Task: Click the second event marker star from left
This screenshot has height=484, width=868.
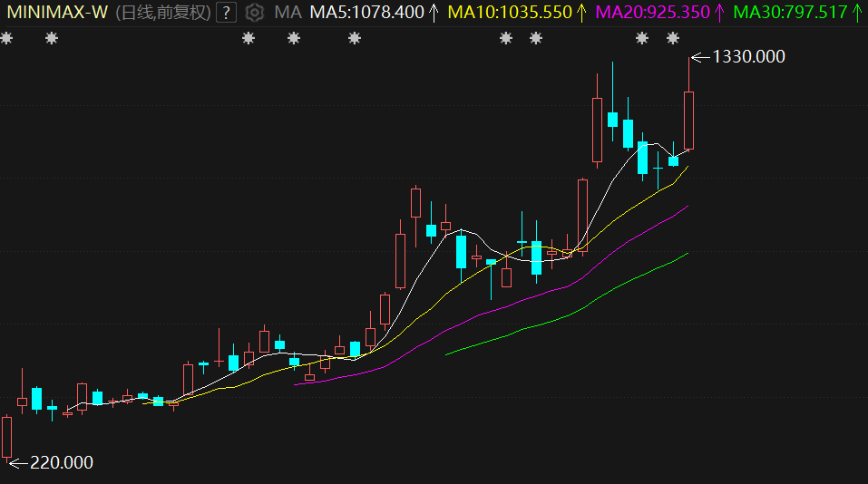Action: pos(52,38)
